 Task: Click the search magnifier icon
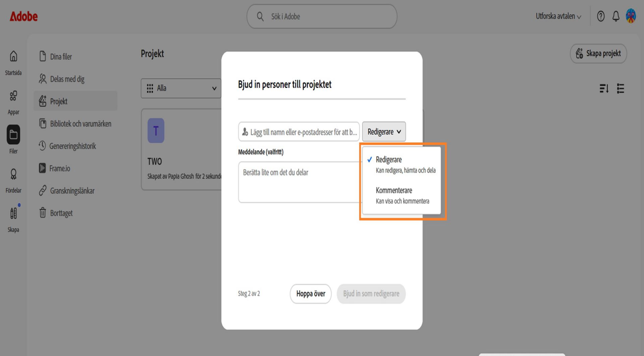click(260, 16)
